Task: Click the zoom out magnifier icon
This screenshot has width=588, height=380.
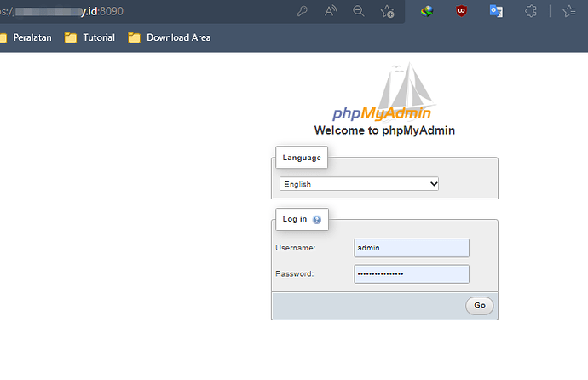Action: (x=359, y=11)
